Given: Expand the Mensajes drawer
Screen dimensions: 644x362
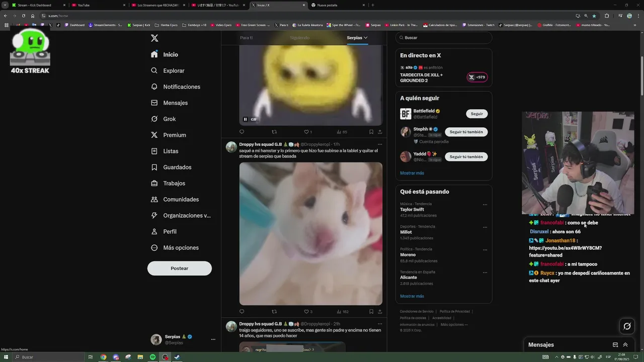Looking at the screenshot, I should point(625,345).
